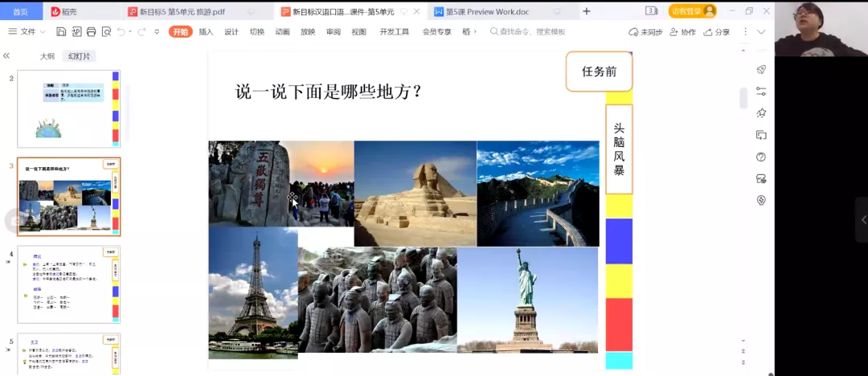The height and width of the screenshot is (376, 868).
Task: Click the Undo arrow icon
Action: (x=121, y=31)
